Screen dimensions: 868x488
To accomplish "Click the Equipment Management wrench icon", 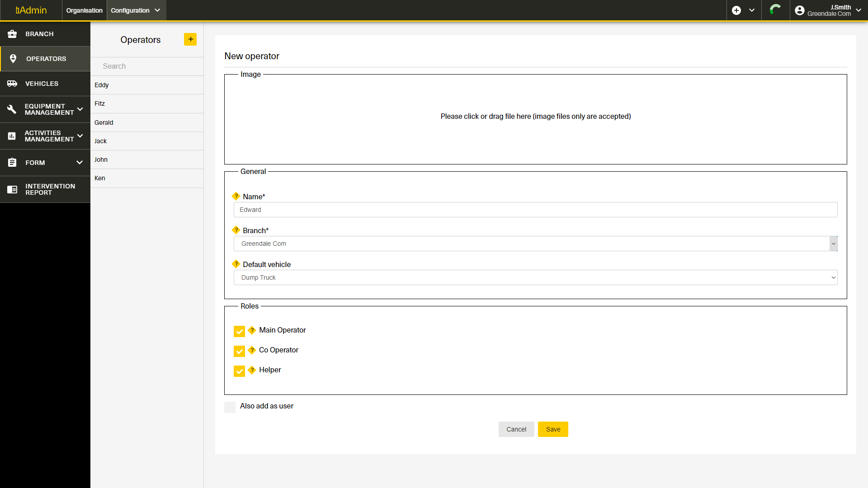I will click(12, 109).
